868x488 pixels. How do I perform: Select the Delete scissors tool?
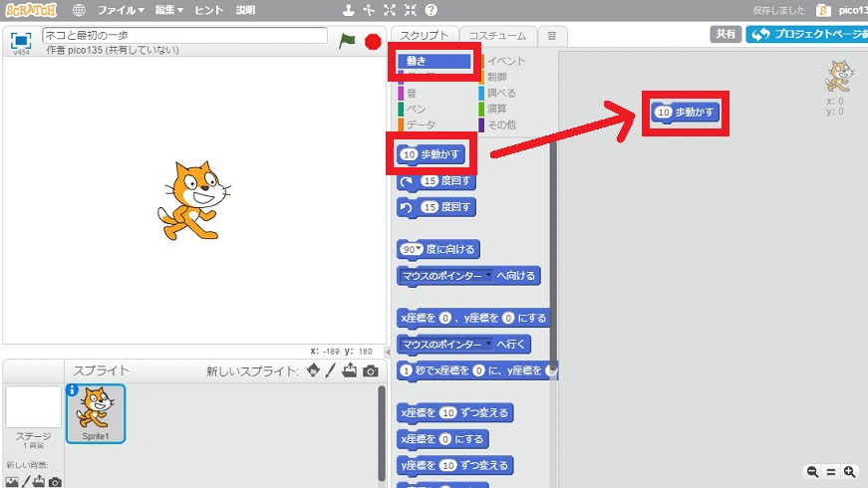(369, 10)
